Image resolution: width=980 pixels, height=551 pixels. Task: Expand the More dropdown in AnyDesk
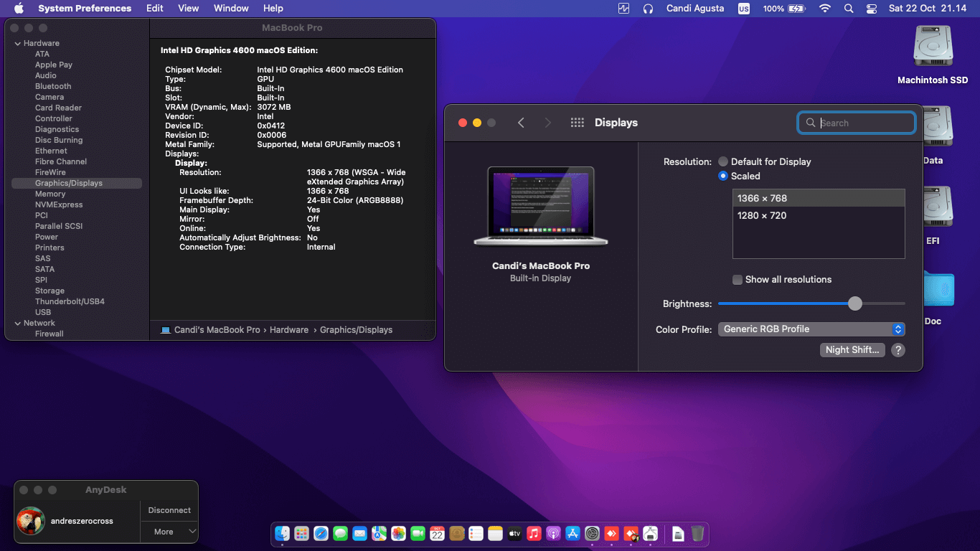169,532
